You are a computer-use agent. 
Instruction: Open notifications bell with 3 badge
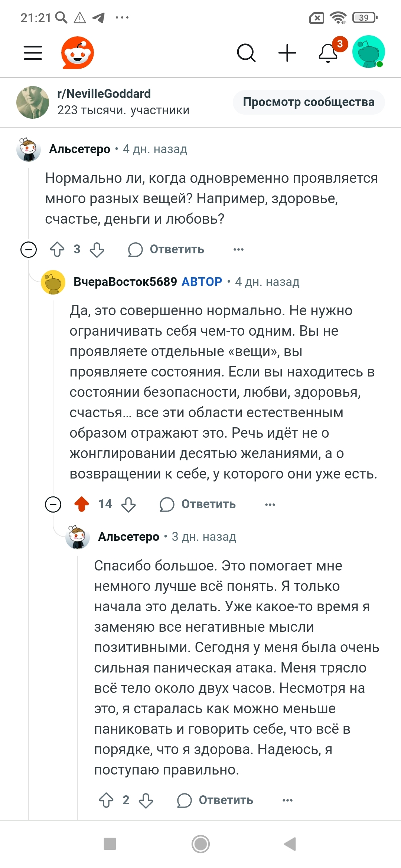coord(329,53)
